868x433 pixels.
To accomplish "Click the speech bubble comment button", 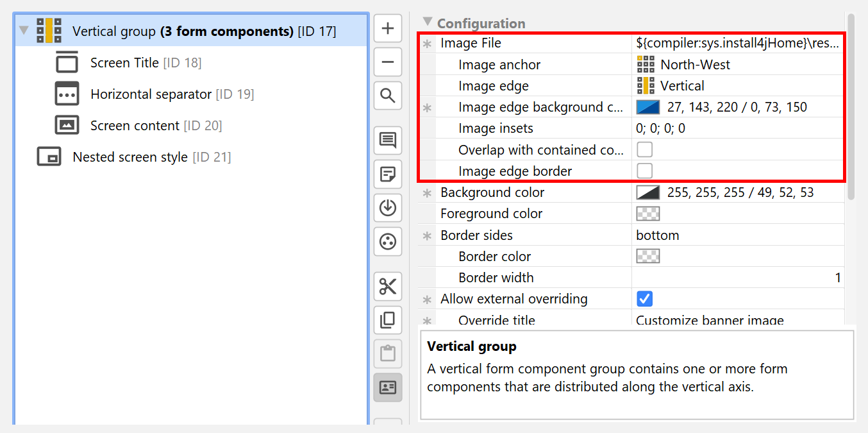I will (x=388, y=140).
